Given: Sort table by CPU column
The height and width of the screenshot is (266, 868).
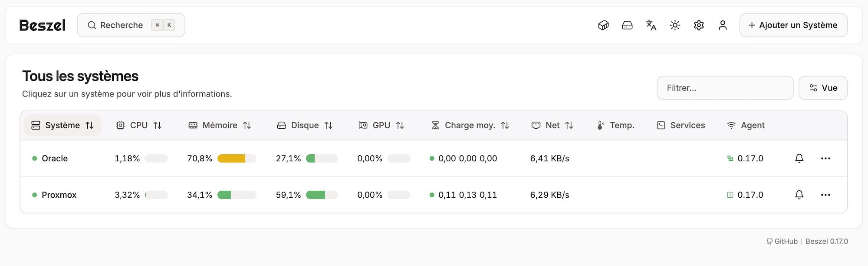Looking at the screenshot, I should click(139, 125).
